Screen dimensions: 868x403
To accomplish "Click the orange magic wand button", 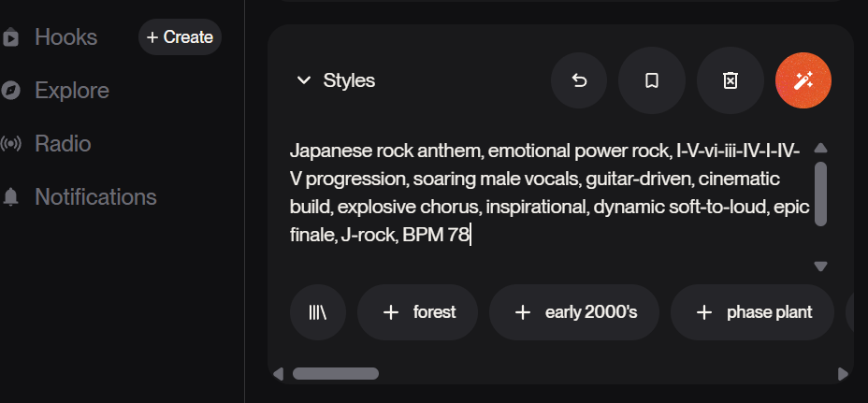I will coord(803,80).
